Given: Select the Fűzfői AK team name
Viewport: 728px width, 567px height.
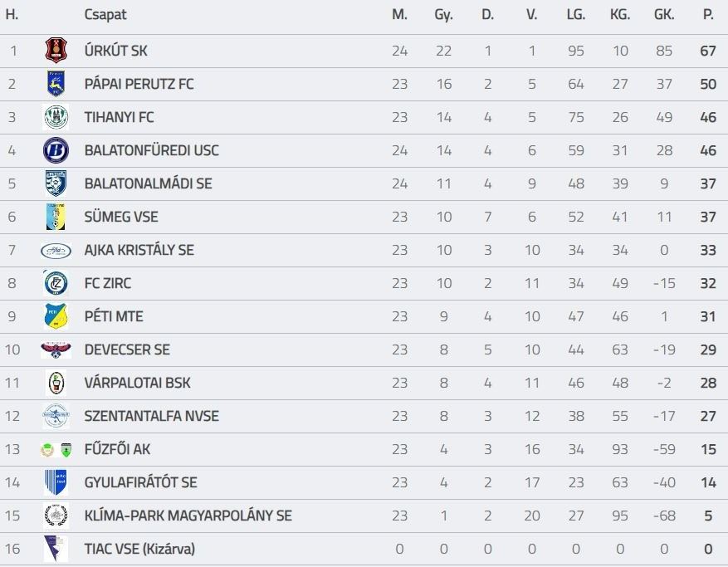Looking at the screenshot, I should click(x=117, y=449).
